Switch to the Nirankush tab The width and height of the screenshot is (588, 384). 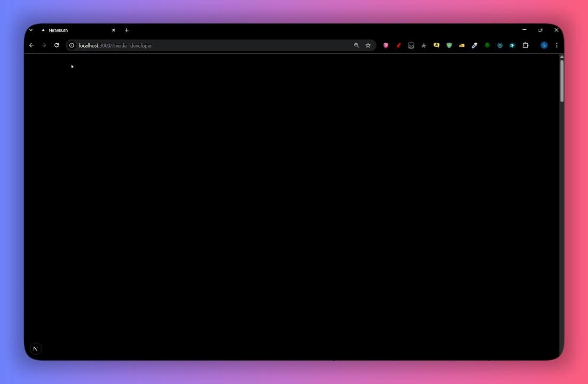point(78,30)
